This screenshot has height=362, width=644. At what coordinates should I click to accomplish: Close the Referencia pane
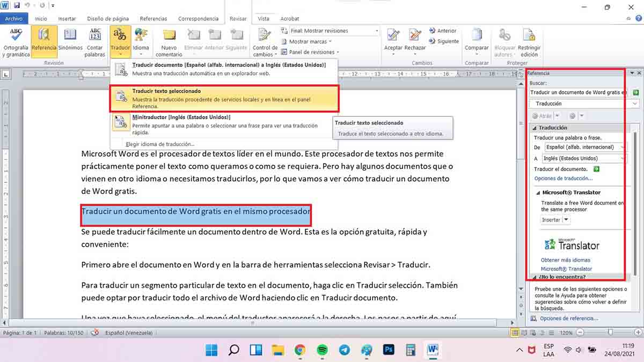(639, 73)
